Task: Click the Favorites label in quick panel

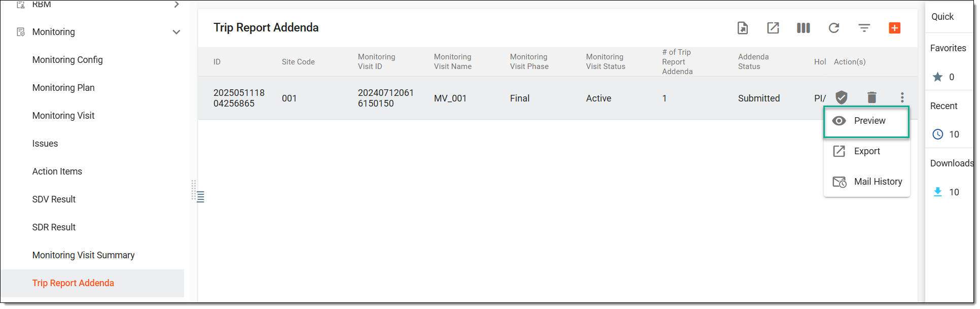Action: tap(948, 48)
